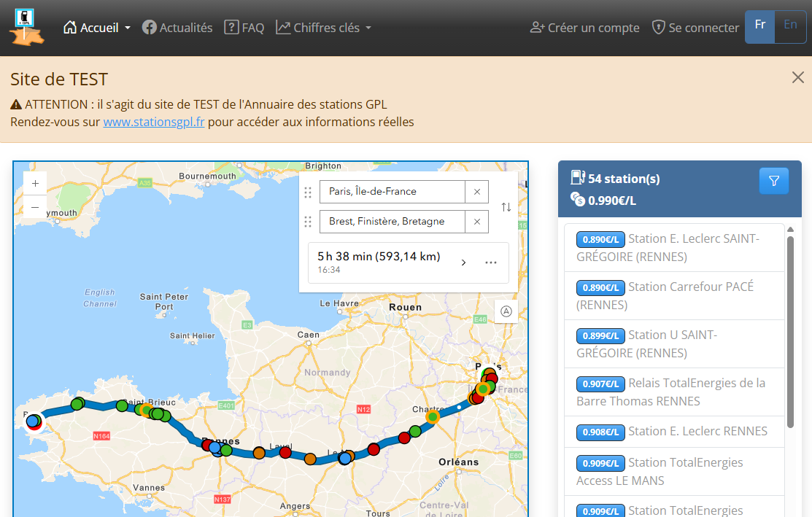Go to the FAQ page

click(244, 28)
